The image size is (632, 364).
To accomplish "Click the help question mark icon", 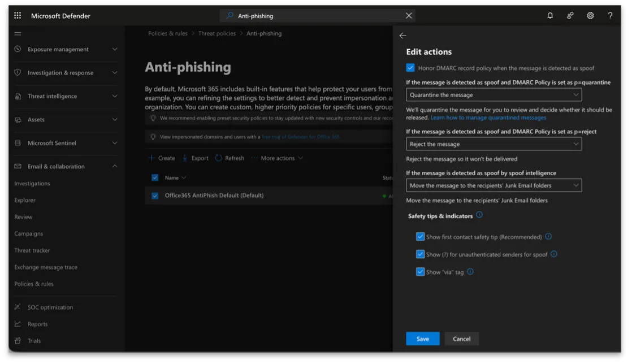I will 610,16.
